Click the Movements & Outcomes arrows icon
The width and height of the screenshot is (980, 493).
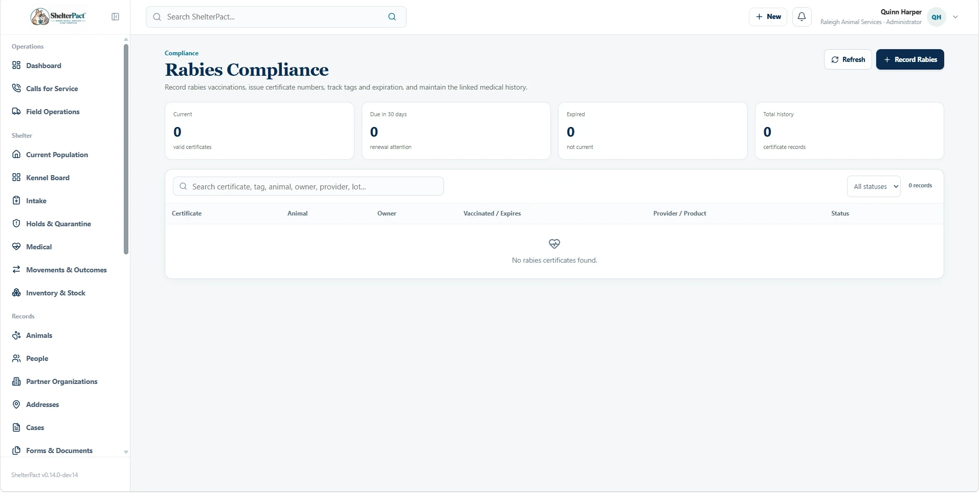pyautogui.click(x=16, y=270)
